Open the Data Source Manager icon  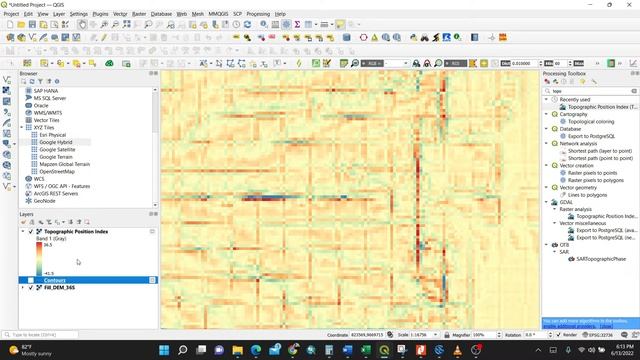tap(10, 38)
